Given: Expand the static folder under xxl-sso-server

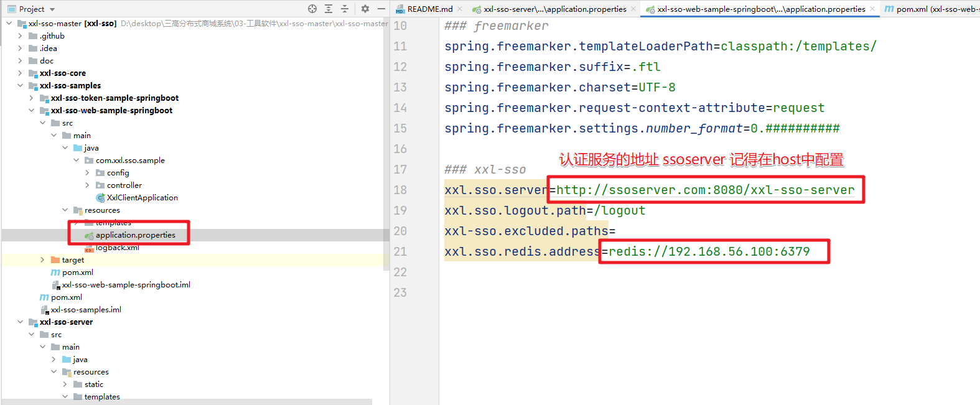Looking at the screenshot, I should coord(65,384).
